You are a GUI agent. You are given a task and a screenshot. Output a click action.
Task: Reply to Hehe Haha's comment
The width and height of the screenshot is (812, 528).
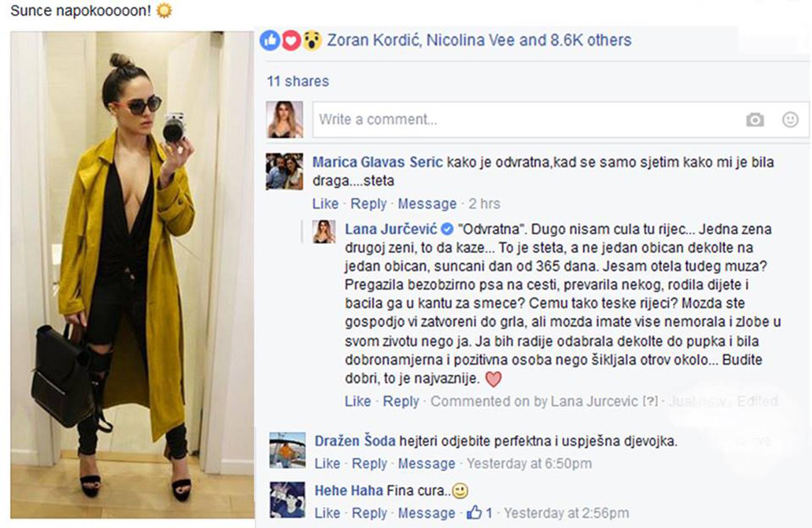click(369, 513)
